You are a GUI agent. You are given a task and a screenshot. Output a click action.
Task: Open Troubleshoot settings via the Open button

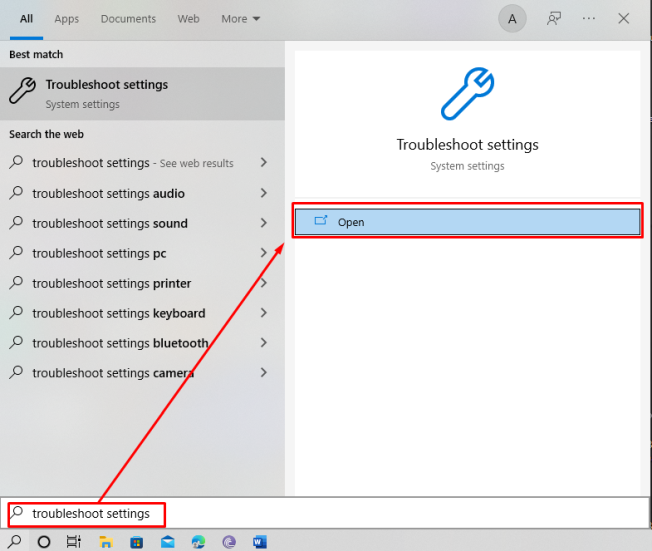click(x=467, y=222)
